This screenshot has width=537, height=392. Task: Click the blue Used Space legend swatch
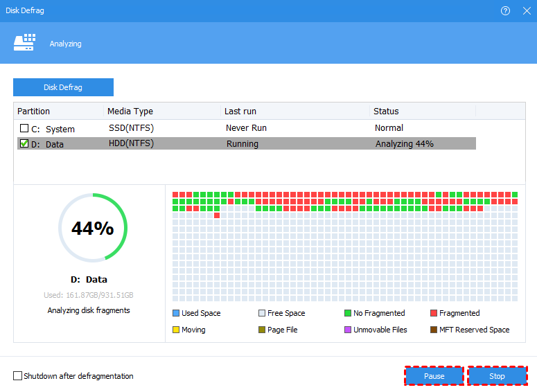[x=176, y=313]
